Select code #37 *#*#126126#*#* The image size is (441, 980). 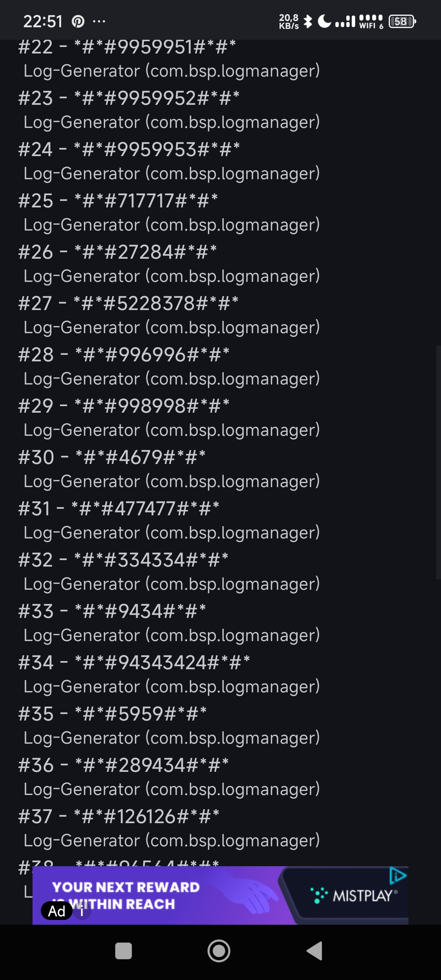click(119, 816)
